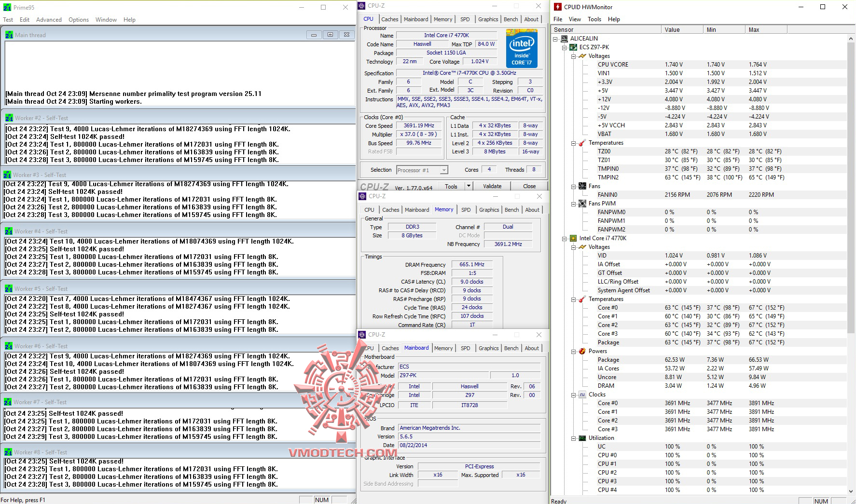This screenshot has width=856, height=504.
Task: Click the HWMonitor scrollbar down arrow
Action: point(851,491)
